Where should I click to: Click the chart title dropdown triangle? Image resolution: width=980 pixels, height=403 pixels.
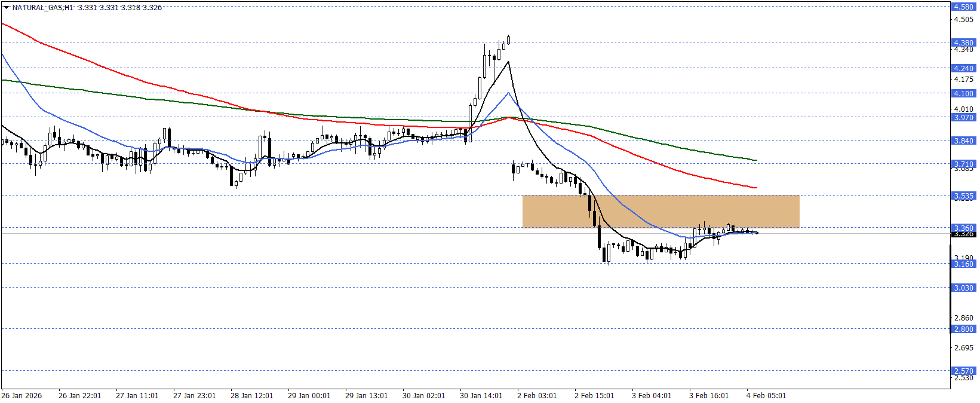[x=7, y=8]
